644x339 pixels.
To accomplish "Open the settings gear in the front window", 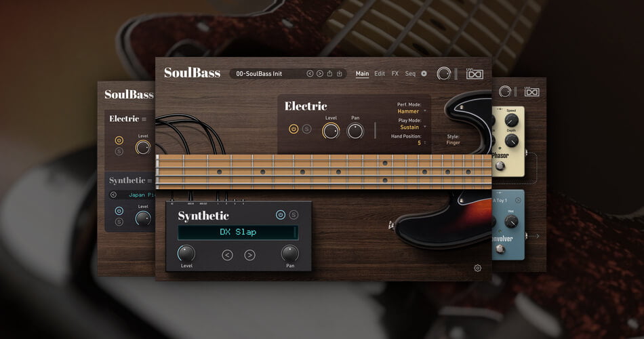I will click(477, 268).
